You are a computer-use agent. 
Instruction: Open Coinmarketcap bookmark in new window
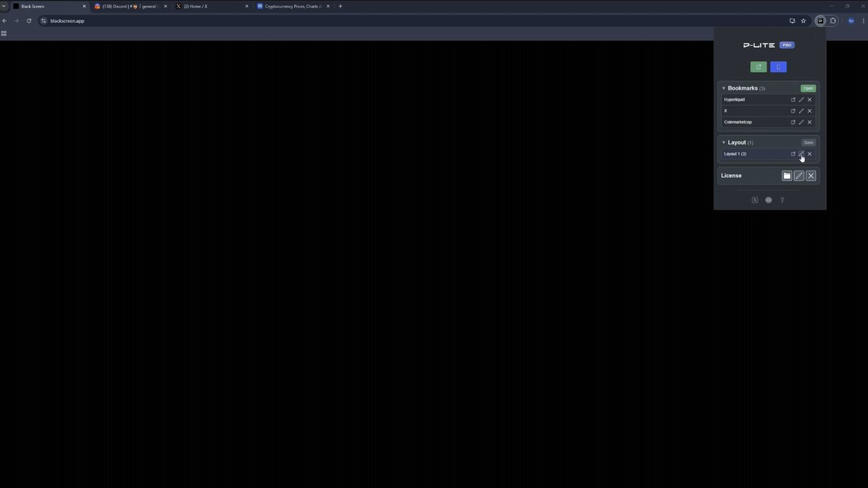pos(793,122)
